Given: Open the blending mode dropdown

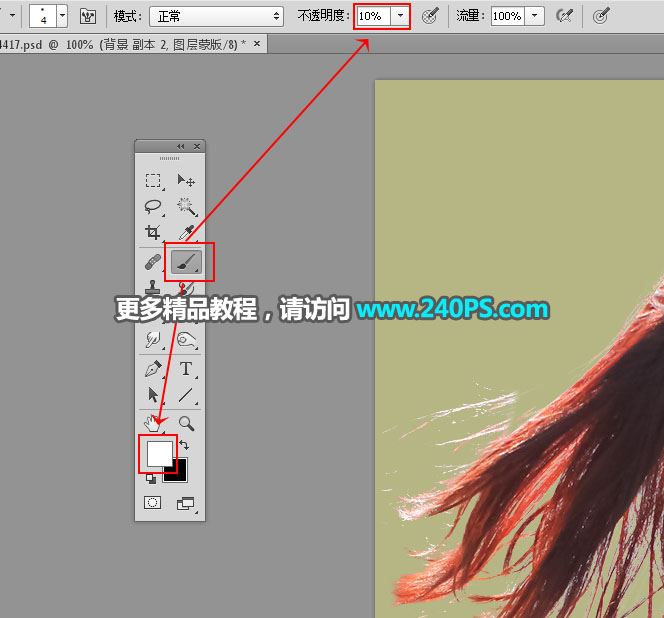Looking at the screenshot, I should [x=216, y=16].
